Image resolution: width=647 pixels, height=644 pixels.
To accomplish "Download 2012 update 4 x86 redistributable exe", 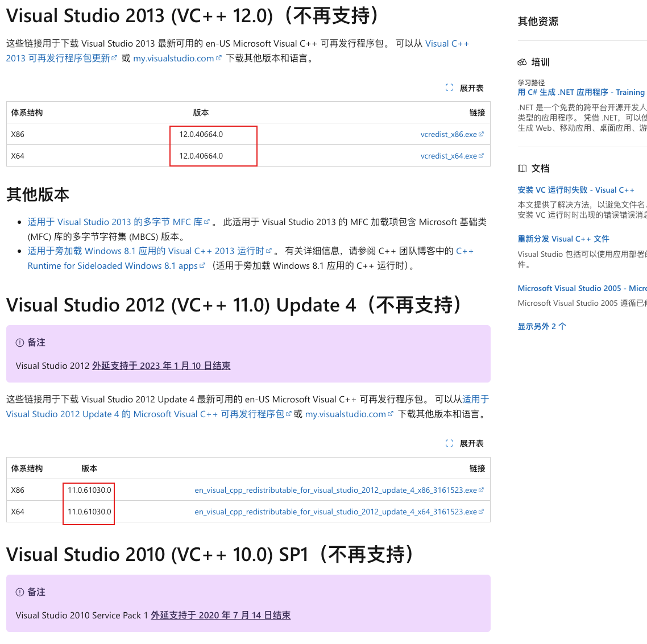I will (x=336, y=490).
